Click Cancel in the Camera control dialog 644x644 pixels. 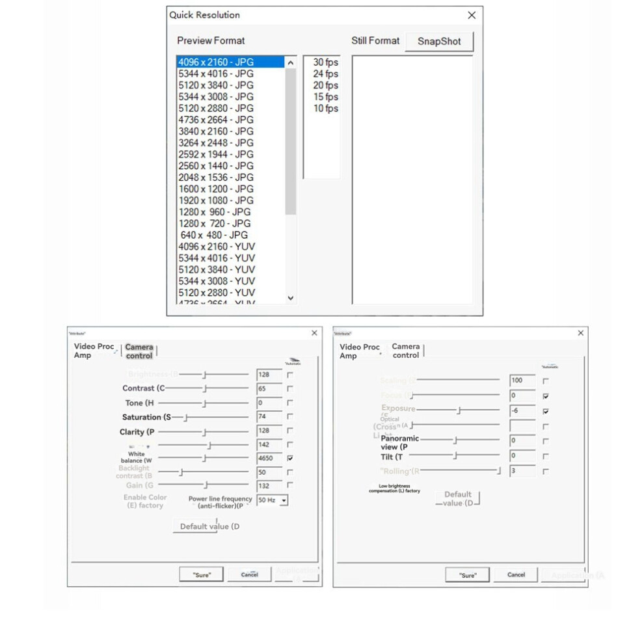pos(516,574)
